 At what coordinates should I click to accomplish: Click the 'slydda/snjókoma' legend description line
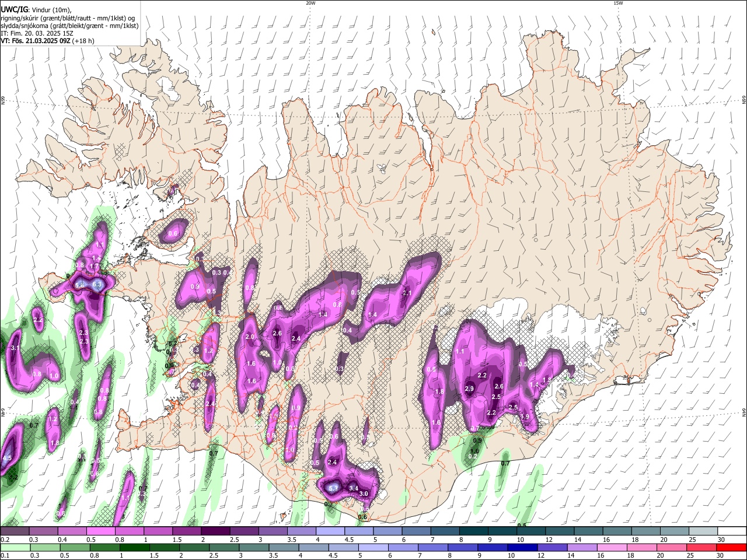69,26
